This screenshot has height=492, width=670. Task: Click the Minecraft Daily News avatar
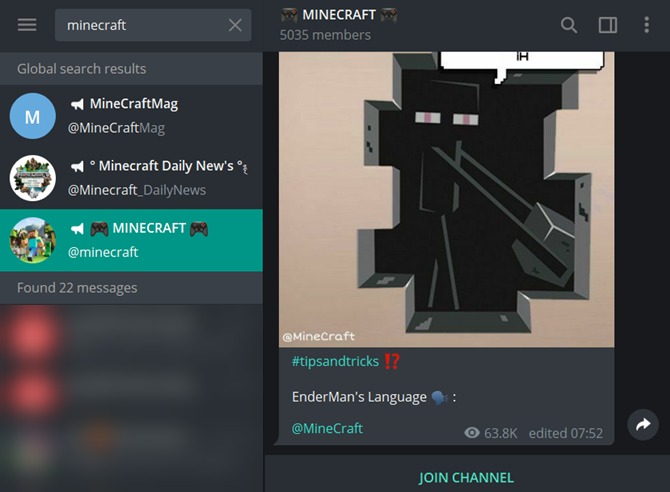pos(33,178)
